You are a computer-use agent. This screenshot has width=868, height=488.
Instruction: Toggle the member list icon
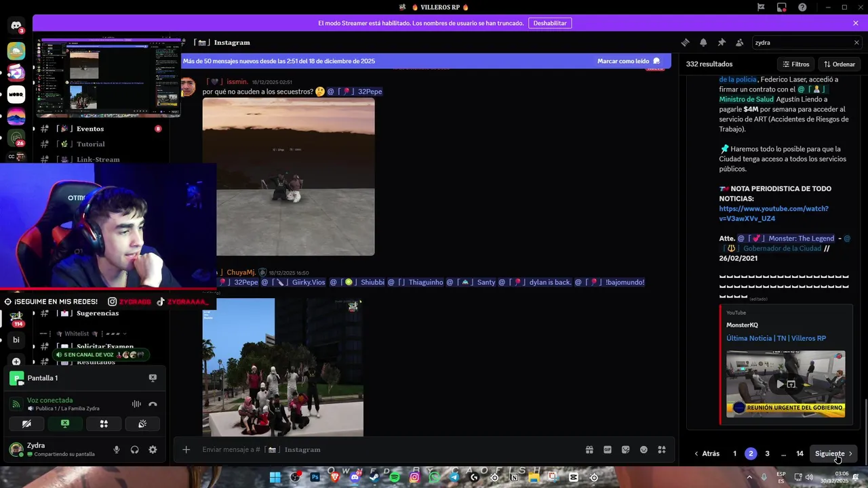(739, 42)
